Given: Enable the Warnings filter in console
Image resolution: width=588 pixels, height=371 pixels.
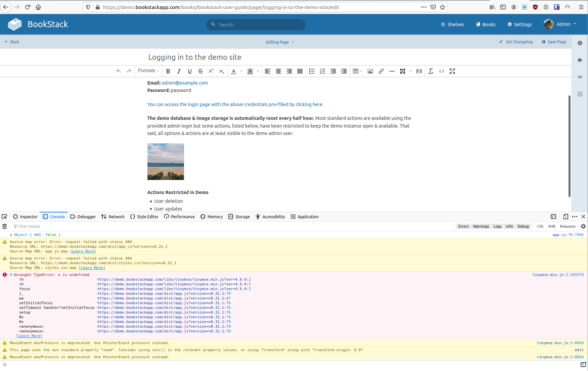Looking at the screenshot, I should point(481,226).
